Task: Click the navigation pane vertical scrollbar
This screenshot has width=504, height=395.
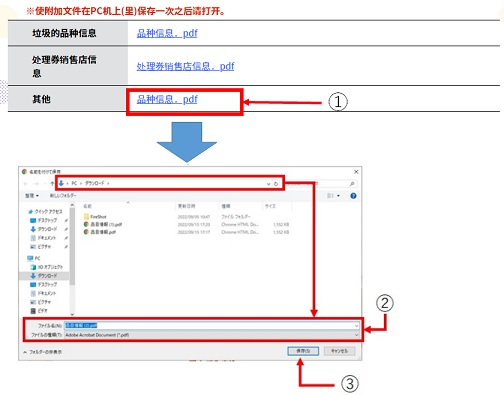Action: 72,259
